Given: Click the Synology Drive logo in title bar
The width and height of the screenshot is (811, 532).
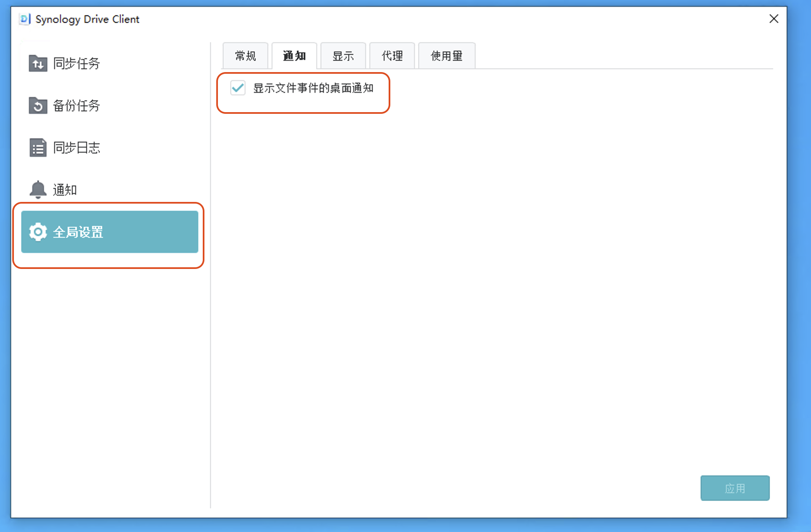Looking at the screenshot, I should [25, 19].
